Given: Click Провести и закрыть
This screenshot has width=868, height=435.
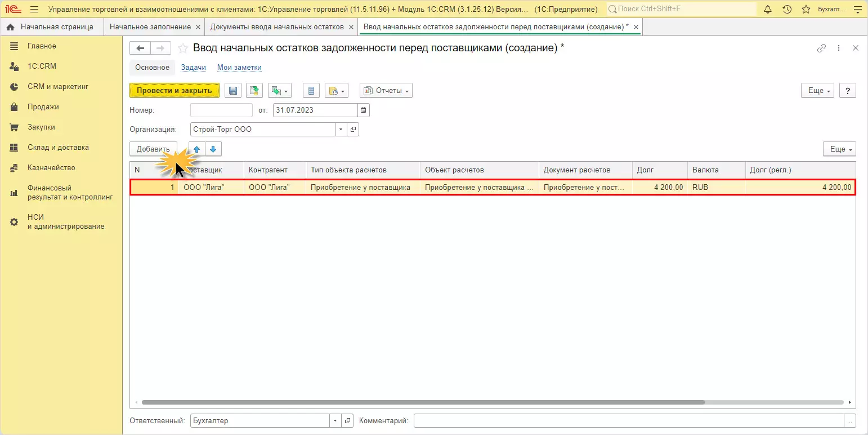Looking at the screenshot, I should point(175,91).
